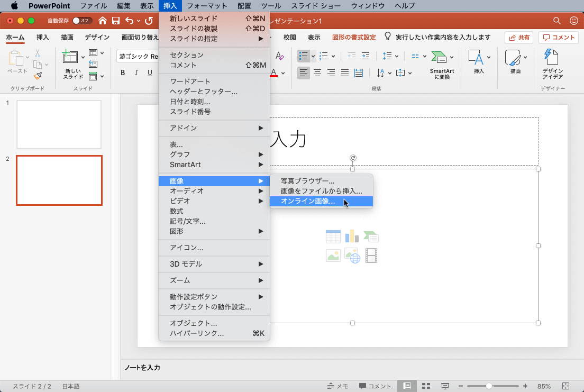Open the text direction dropdown
This screenshot has width=584, height=392.
pyautogui.click(x=384, y=72)
